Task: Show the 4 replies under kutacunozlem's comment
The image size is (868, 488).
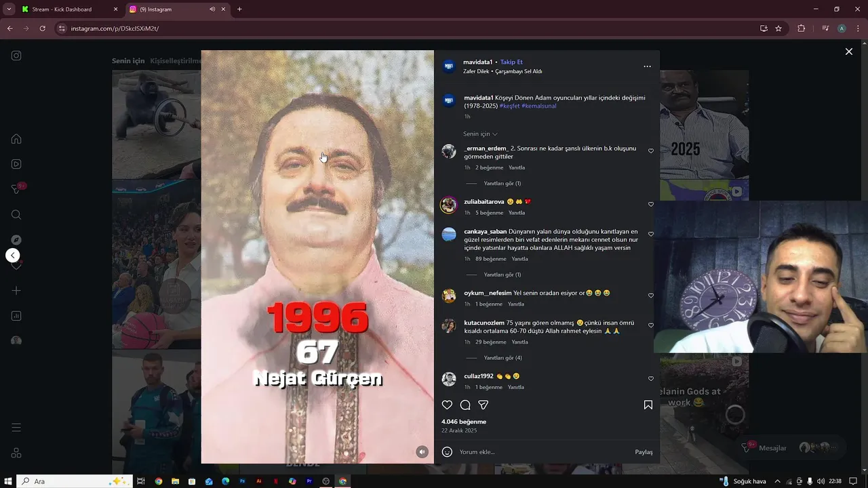Action: (x=502, y=358)
